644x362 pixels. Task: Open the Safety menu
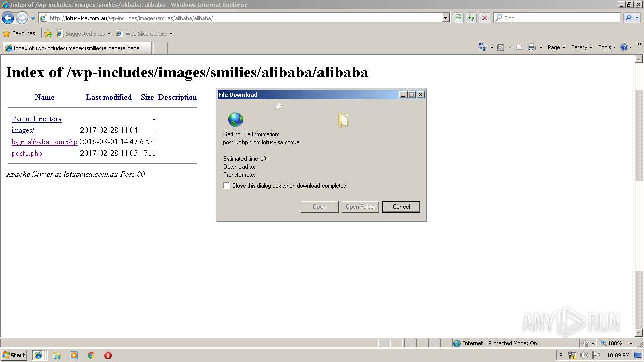(582, 47)
